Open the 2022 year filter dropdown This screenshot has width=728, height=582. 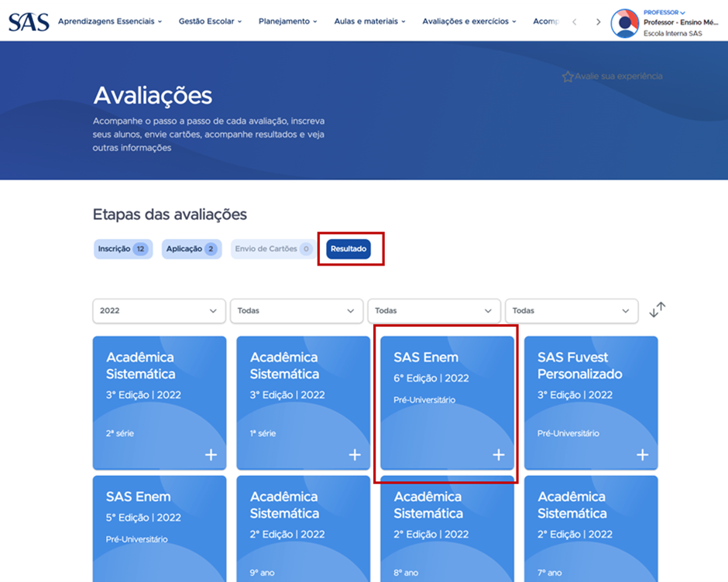(160, 310)
